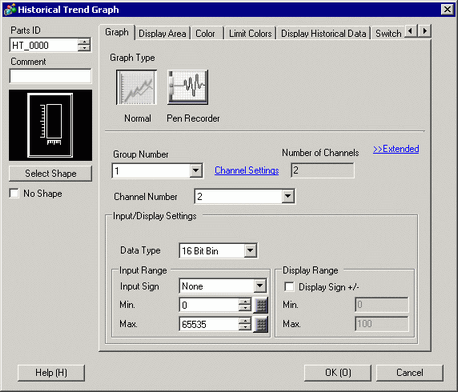Select the Pen Recorder graph type icon
Screen dimensions: 458x392
(187, 87)
